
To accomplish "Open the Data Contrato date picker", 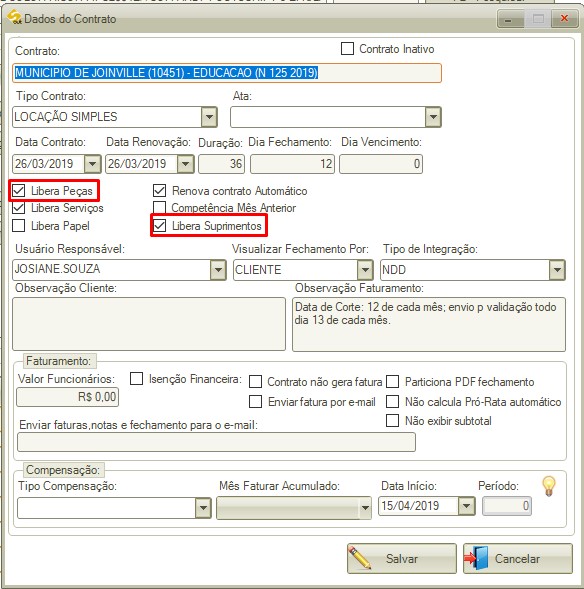I will point(92,164).
